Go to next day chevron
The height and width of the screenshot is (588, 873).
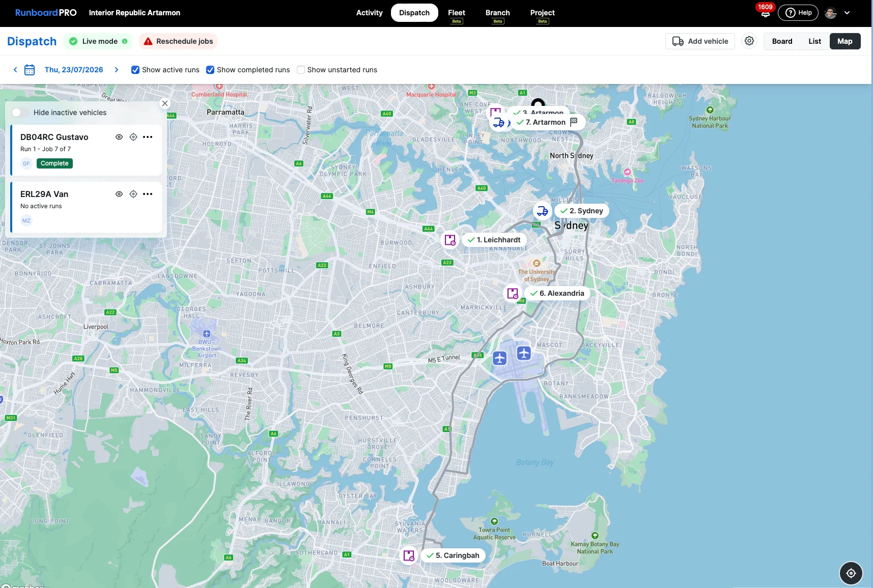click(117, 70)
